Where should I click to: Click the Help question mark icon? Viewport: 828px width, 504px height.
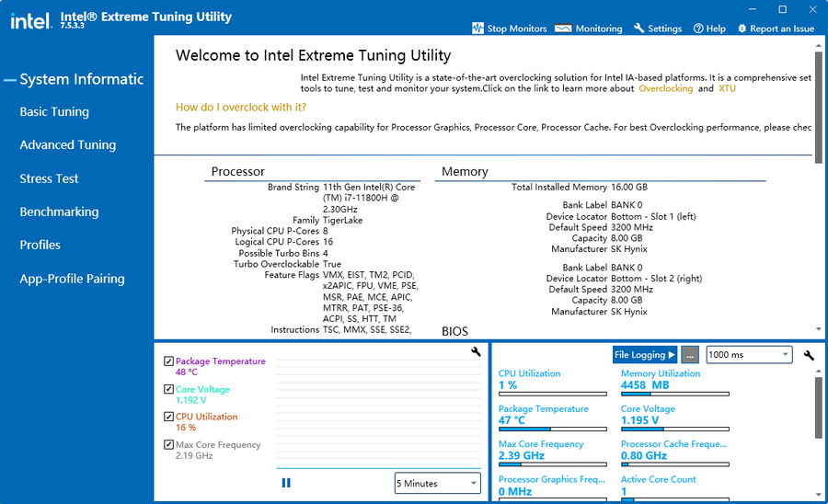point(698,29)
